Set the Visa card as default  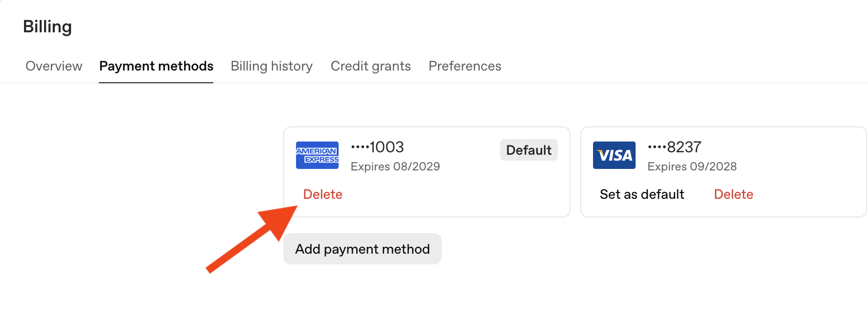pos(641,194)
